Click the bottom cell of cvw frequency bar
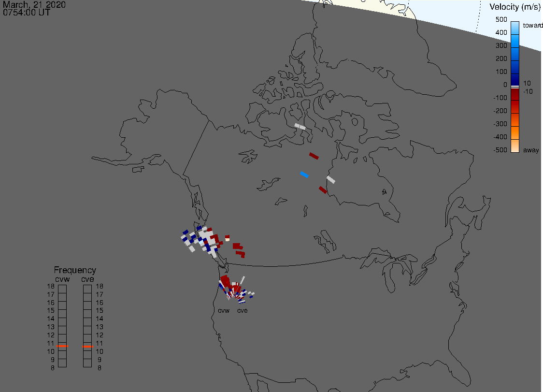 pyautogui.click(x=62, y=363)
